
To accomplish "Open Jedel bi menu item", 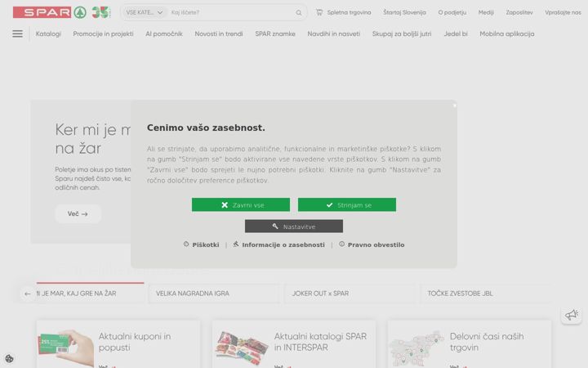I will point(456,34).
